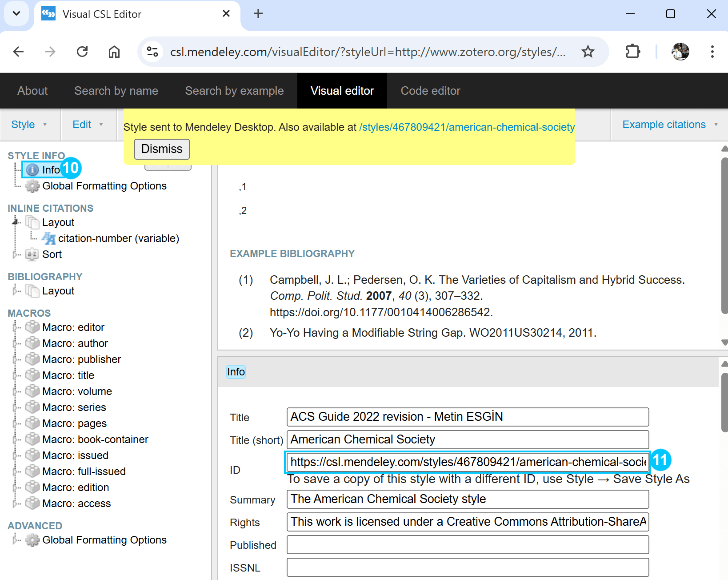Open the american-chemical-society style link
The height and width of the screenshot is (580, 728).
(467, 127)
